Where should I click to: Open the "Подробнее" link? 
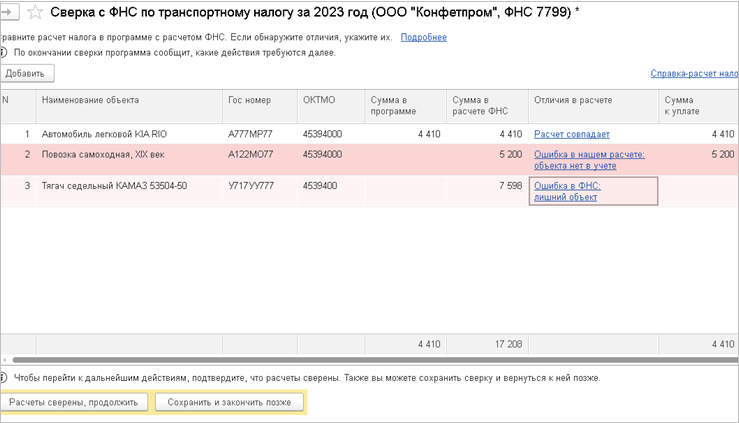[x=423, y=38]
